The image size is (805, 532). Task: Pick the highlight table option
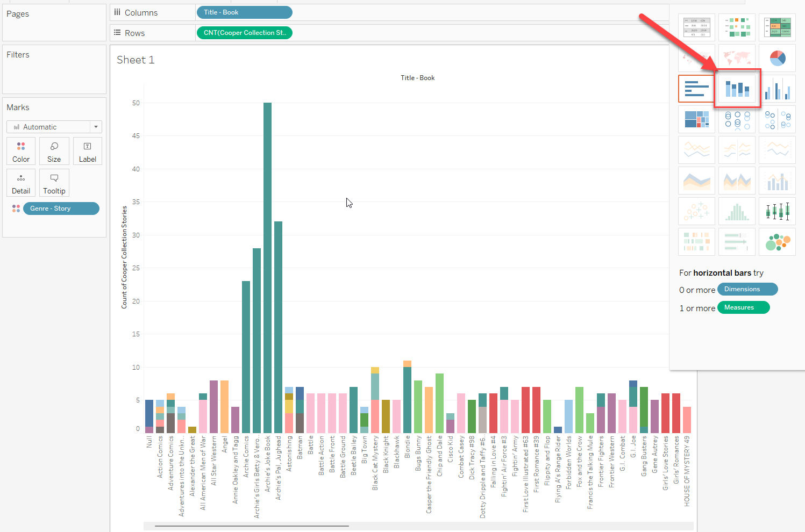coord(777,27)
